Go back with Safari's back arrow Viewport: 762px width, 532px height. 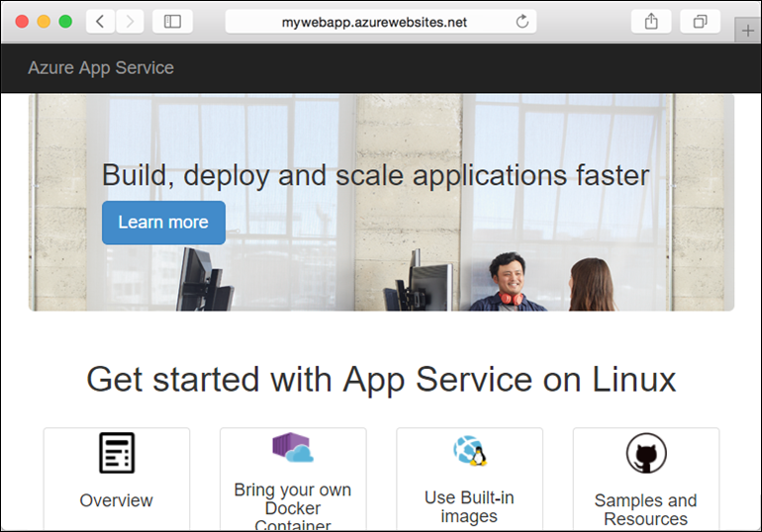coord(101,22)
